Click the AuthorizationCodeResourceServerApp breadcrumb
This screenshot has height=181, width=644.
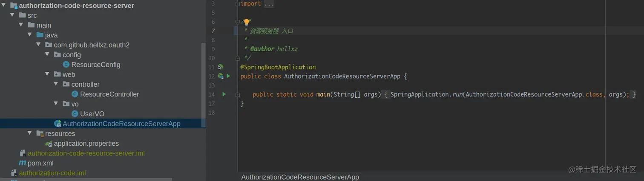pyautogui.click(x=300, y=177)
